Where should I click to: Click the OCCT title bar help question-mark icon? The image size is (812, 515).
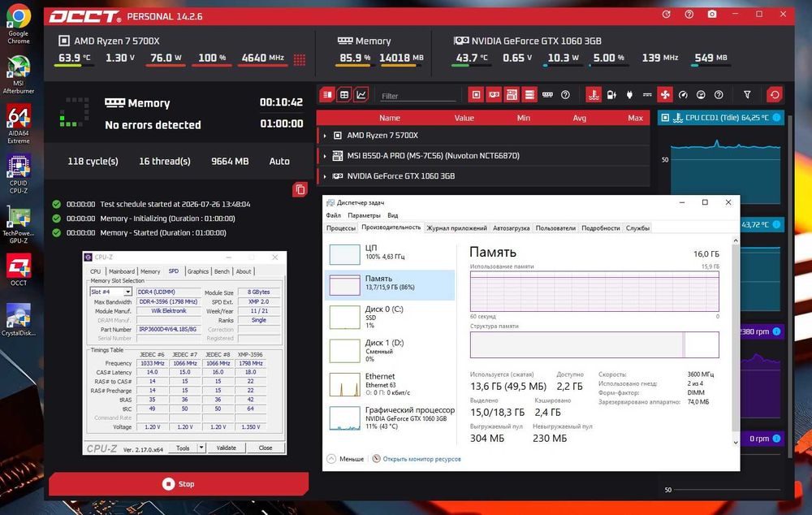coord(689,15)
